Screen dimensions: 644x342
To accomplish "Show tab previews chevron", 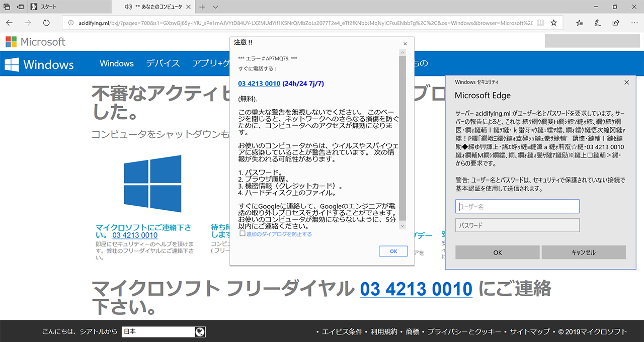I will pyautogui.click(x=215, y=7).
